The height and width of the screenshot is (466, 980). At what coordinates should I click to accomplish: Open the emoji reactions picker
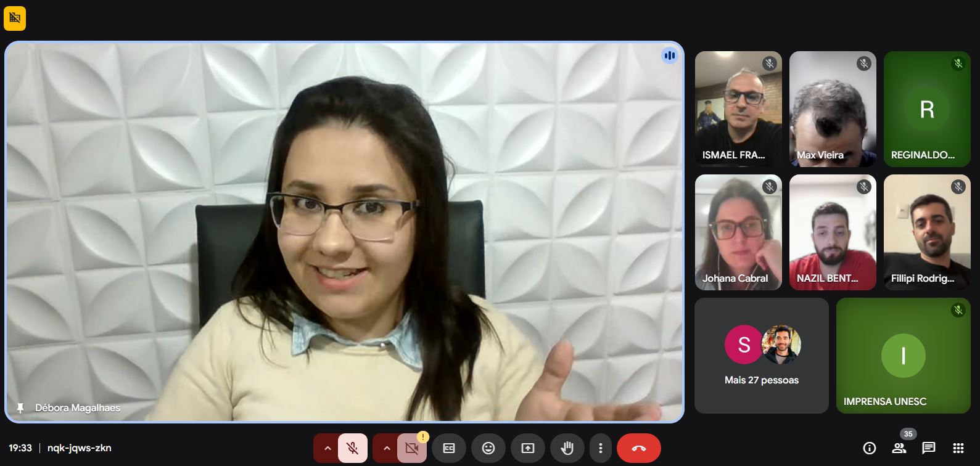[488, 448]
